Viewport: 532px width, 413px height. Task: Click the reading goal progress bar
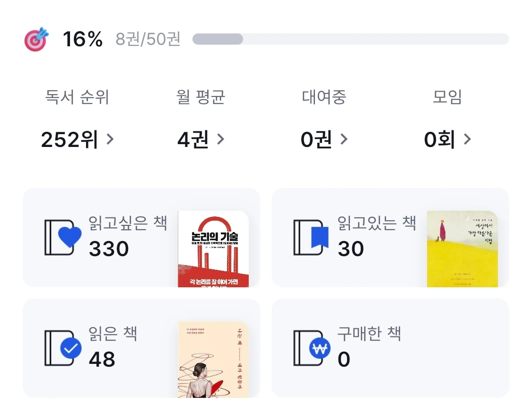351,39
